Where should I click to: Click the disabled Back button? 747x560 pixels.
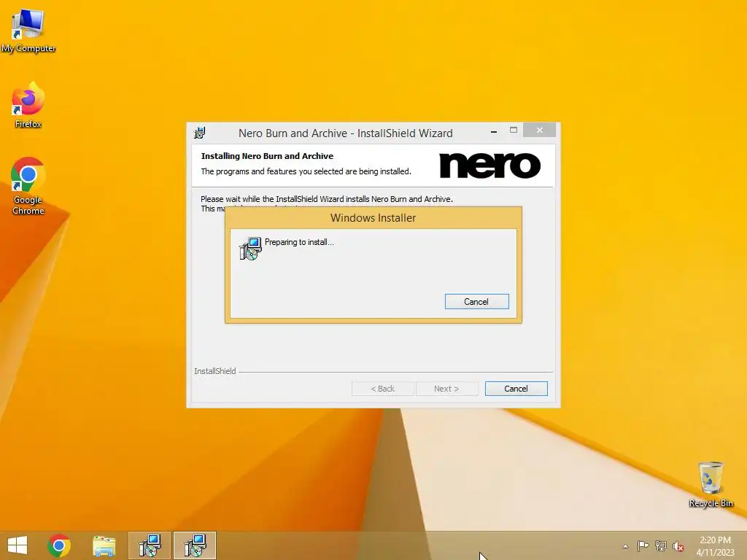382,389
